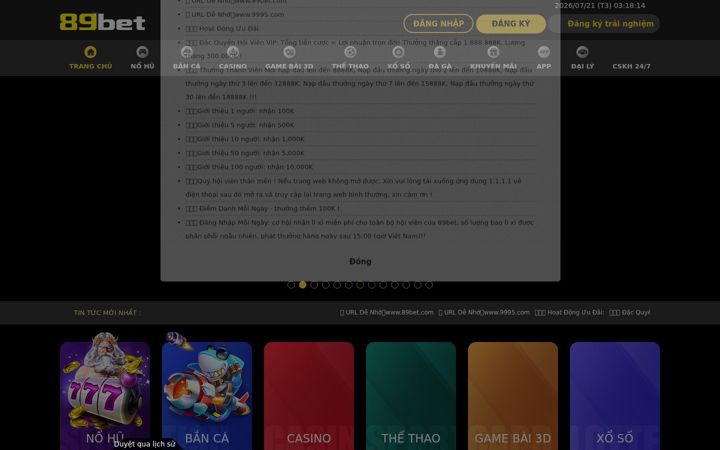The width and height of the screenshot is (720, 450).
Task: Open the orange Game Bài 3D card
Action: pyautogui.click(x=513, y=395)
